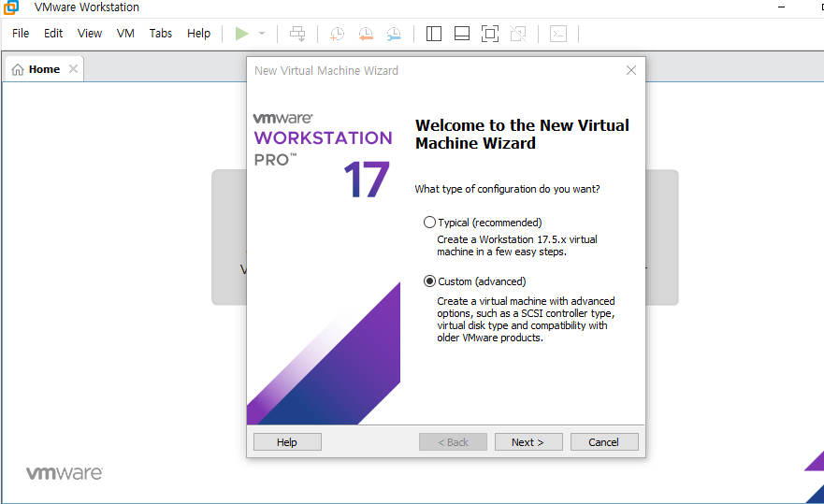Image resolution: width=824 pixels, height=504 pixels.
Task: Click the Send Ctrl+Alt+Del toolbar icon
Action: [x=297, y=34]
